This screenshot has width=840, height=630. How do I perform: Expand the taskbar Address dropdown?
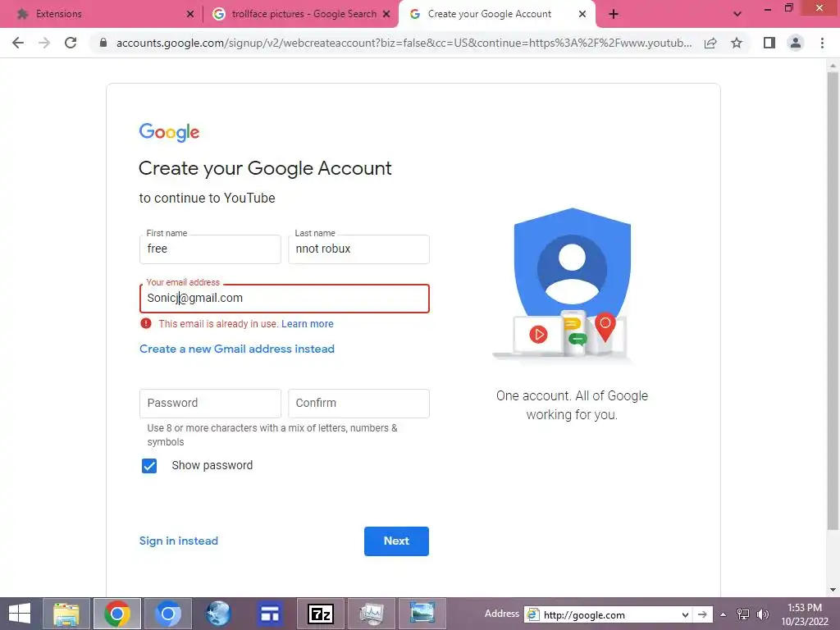(685, 615)
